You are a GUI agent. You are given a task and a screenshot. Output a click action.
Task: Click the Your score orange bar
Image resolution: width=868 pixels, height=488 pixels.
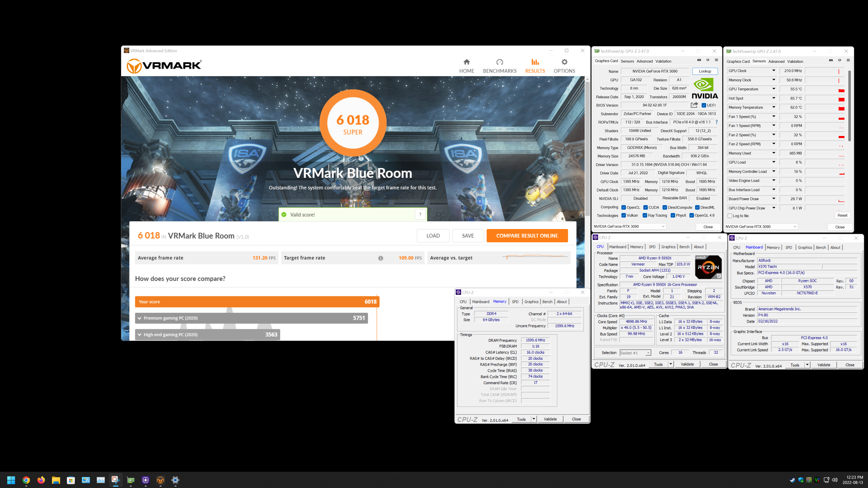[257, 302]
